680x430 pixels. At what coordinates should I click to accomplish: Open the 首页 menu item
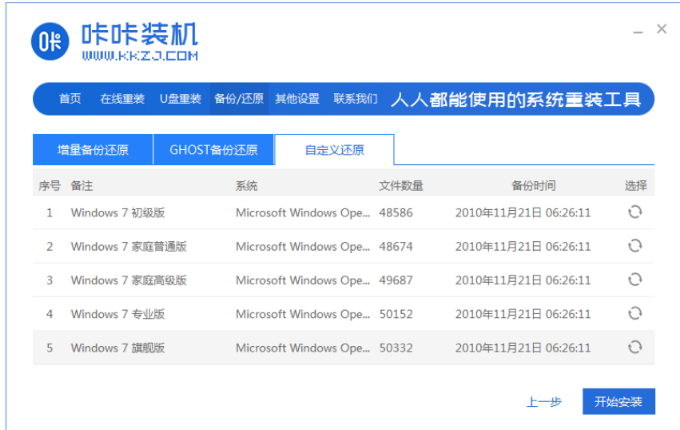point(70,99)
